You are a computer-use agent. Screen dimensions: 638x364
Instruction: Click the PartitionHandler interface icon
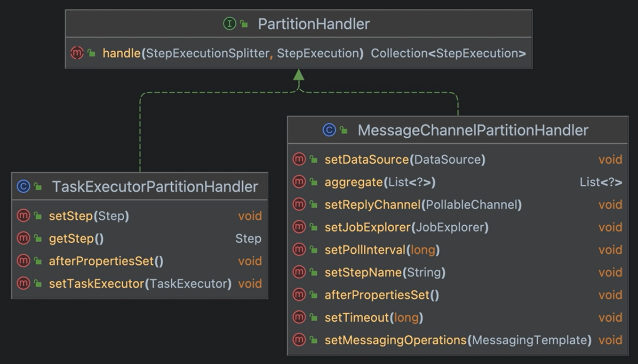pyautogui.click(x=229, y=24)
